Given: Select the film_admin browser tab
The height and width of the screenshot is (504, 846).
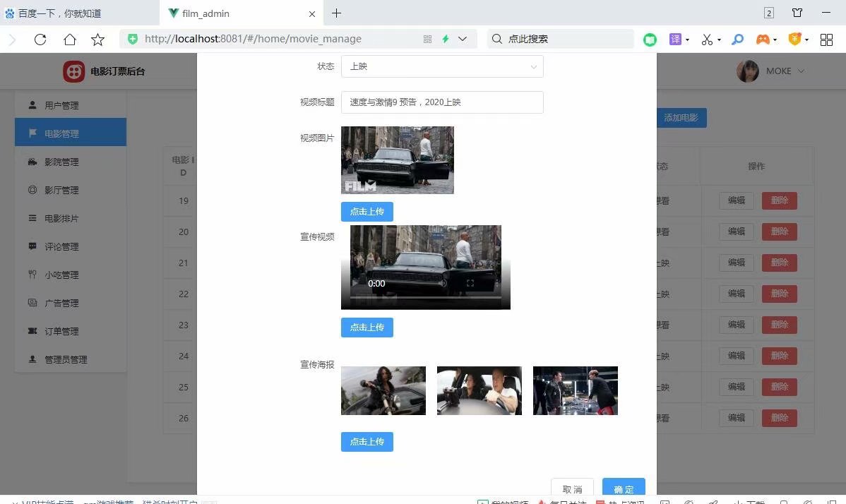Looking at the screenshot, I should pos(242,13).
